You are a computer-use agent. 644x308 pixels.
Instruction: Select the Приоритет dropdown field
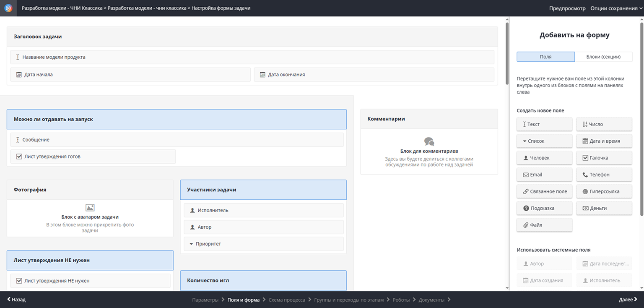(263, 244)
